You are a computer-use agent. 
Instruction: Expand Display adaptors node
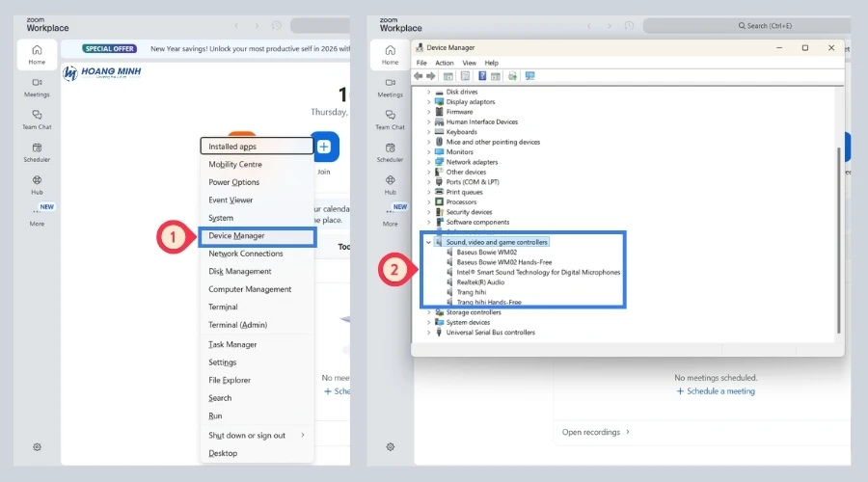pyautogui.click(x=428, y=102)
